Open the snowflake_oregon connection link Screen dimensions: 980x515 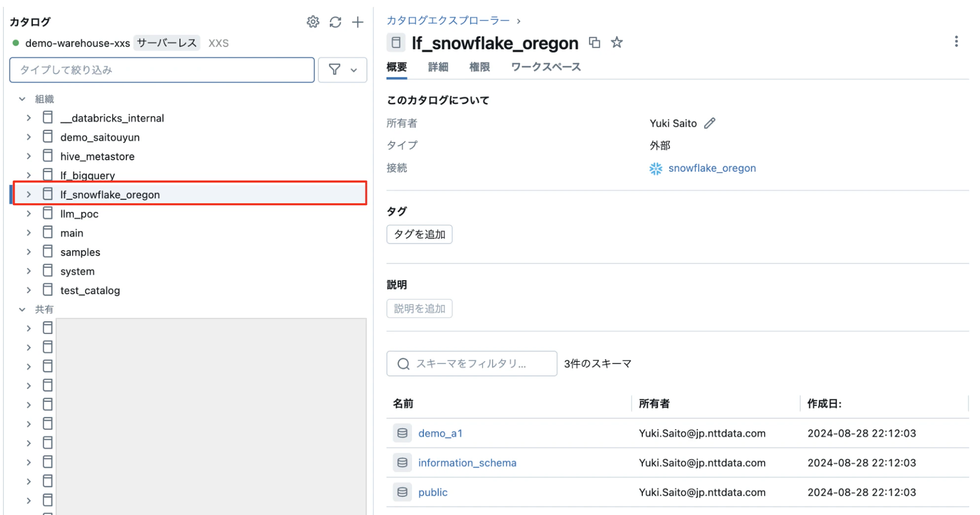pyautogui.click(x=712, y=168)
